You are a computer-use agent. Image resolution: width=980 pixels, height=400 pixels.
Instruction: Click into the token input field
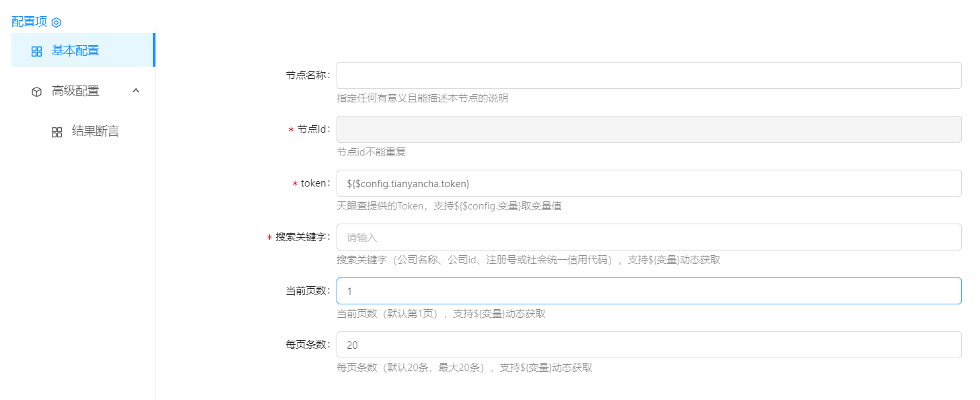pyautogui.click(x=648, y=183)
